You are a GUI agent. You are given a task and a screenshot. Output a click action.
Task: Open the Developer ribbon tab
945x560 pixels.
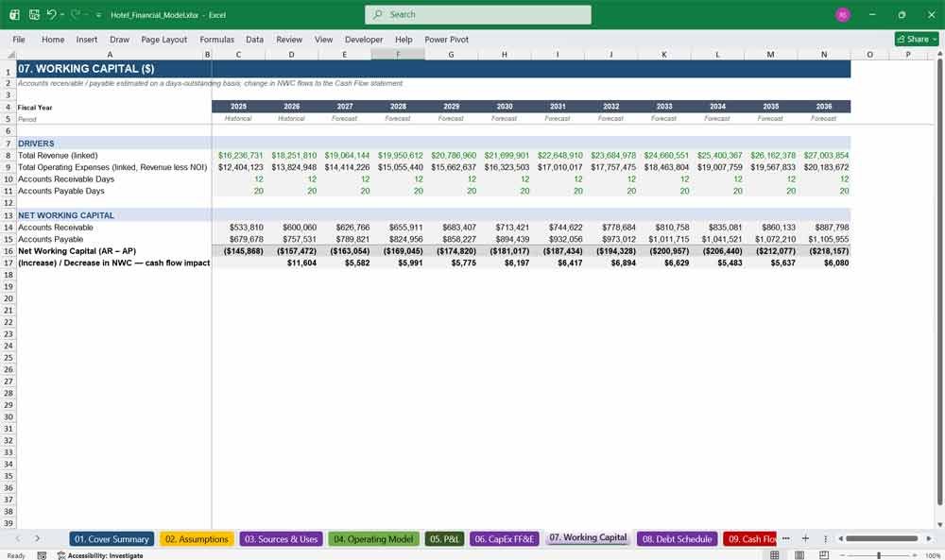pos(364,39)
